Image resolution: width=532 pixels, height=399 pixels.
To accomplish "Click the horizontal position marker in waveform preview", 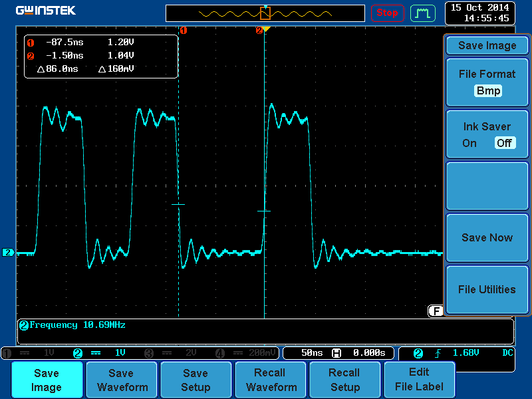I will pos(265,13).
